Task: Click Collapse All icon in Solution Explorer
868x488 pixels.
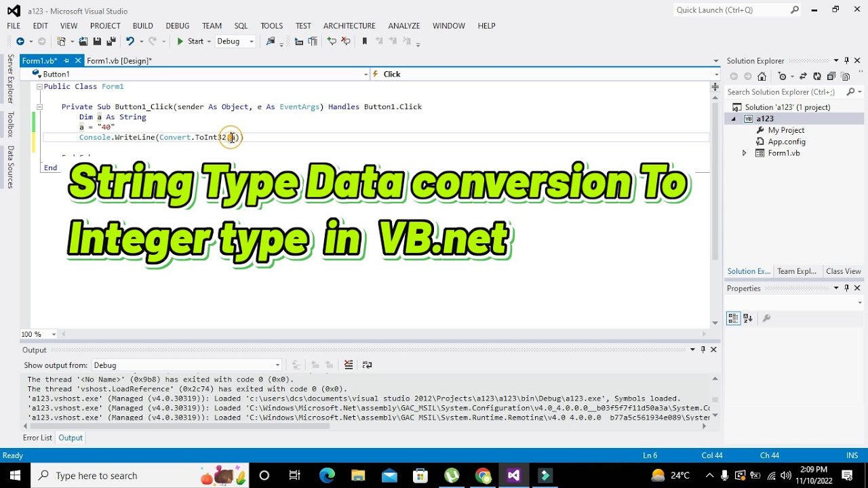Action: (x=831, y=77)
